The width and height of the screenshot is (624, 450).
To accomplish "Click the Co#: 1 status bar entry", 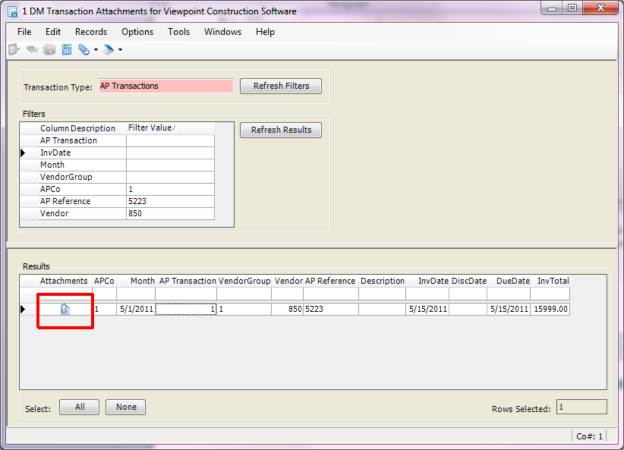I will [x=589, y=436].
